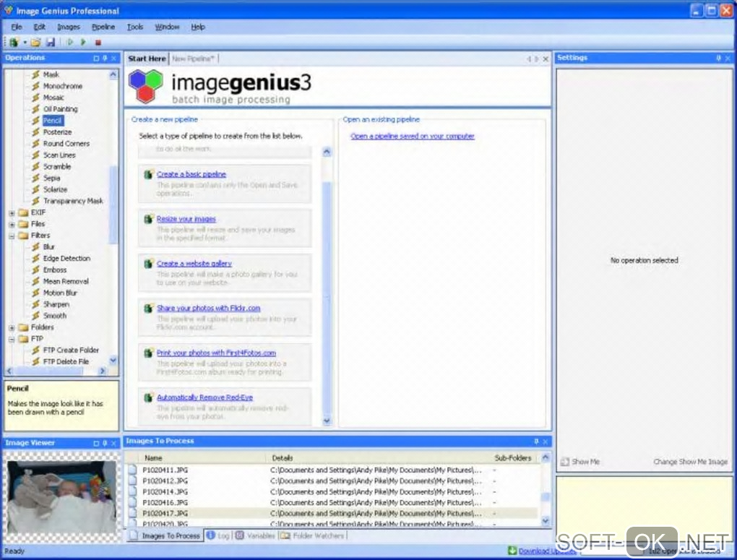Collapse the Filters folder node
Viewport: 737px width, 560px height.
point(12,236)
